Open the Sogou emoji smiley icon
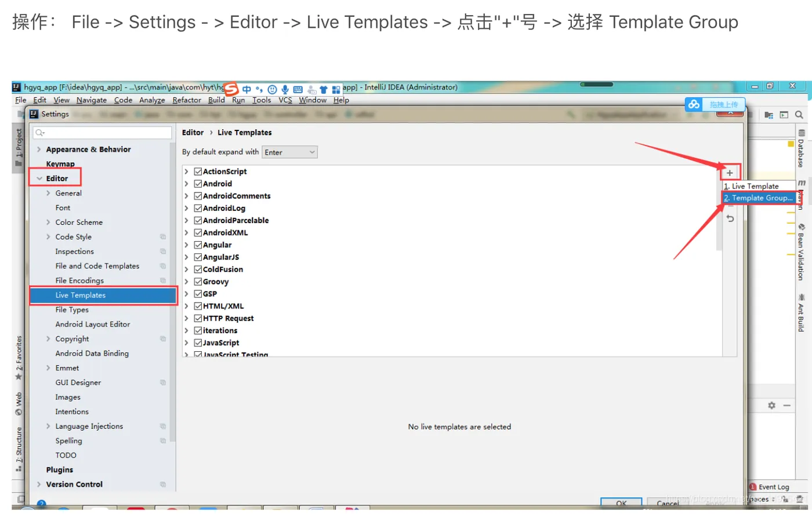 point(272,90)
